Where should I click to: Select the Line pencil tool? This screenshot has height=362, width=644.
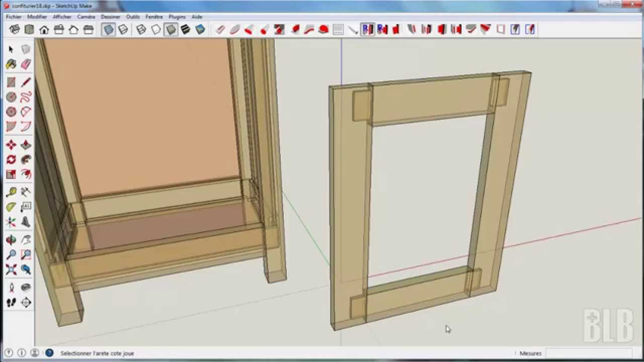(x=26, y=82)
